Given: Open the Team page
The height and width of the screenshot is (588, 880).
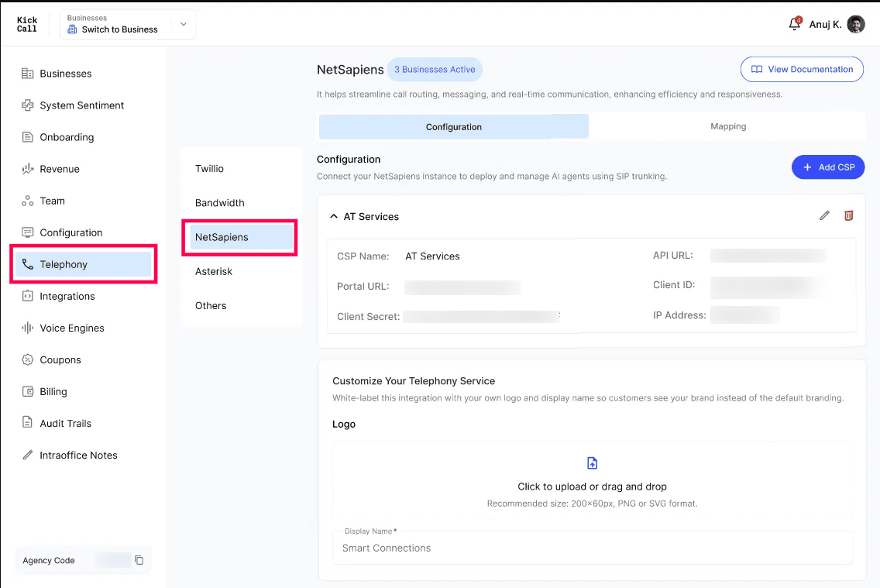Looking at the screenshot, I should [52, 201].
